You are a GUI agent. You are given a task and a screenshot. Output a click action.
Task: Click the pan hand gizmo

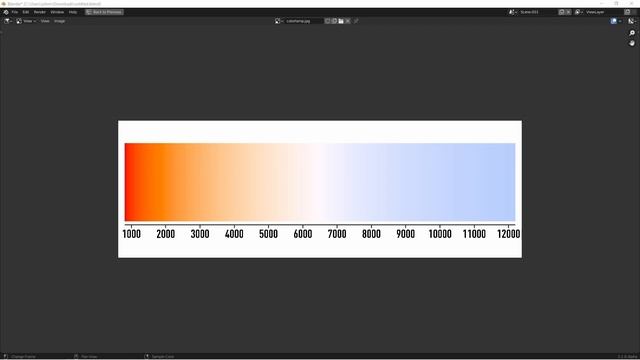pos(632,43)
